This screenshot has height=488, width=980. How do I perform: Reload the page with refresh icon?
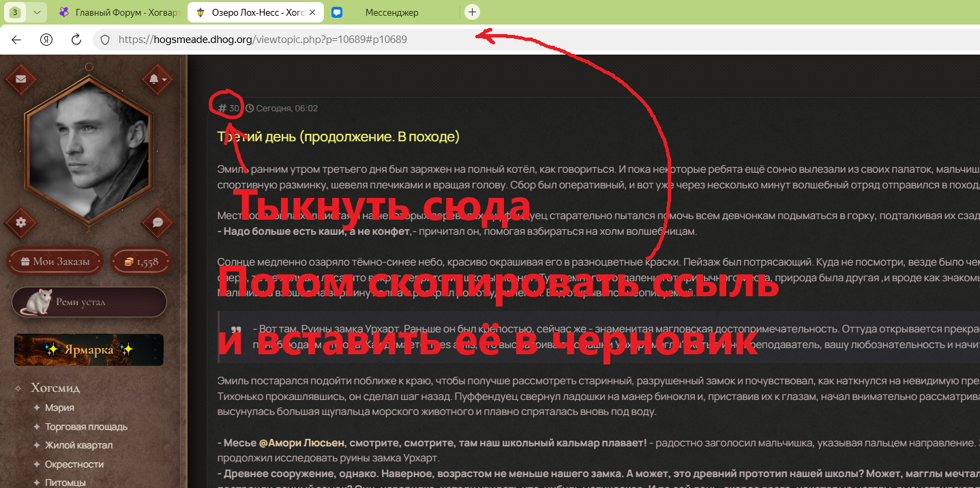tap(76, 40)
